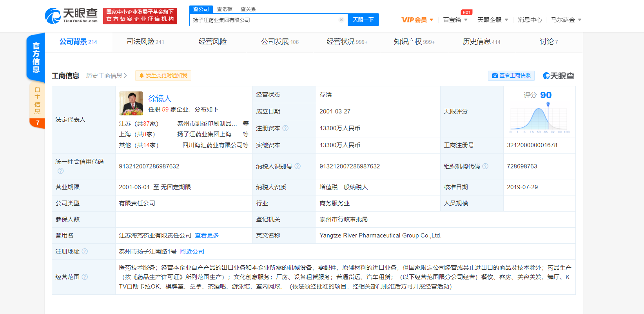This screenshot has height=314, width=644.
Task: Click English name Yangtze River Pharmaceutical Group
Action: (x=380, y=235)
